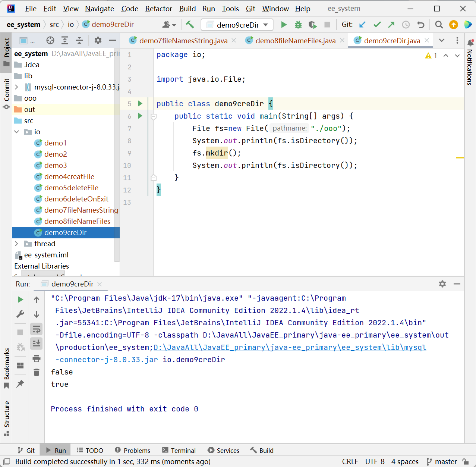This screenshot has height=467, width=476.
Task: Click the warning indicator in editor corner
Action: pyautogui.click(x=431, y=56)
